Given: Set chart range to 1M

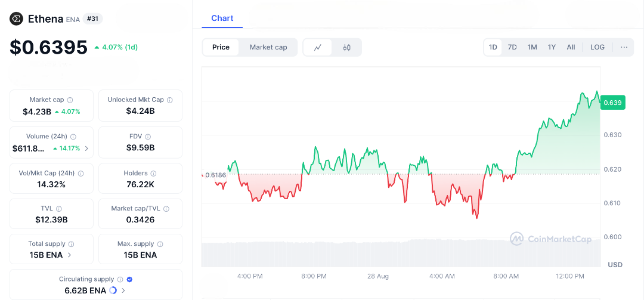Looking at the screenshot, I should (532, 47).
